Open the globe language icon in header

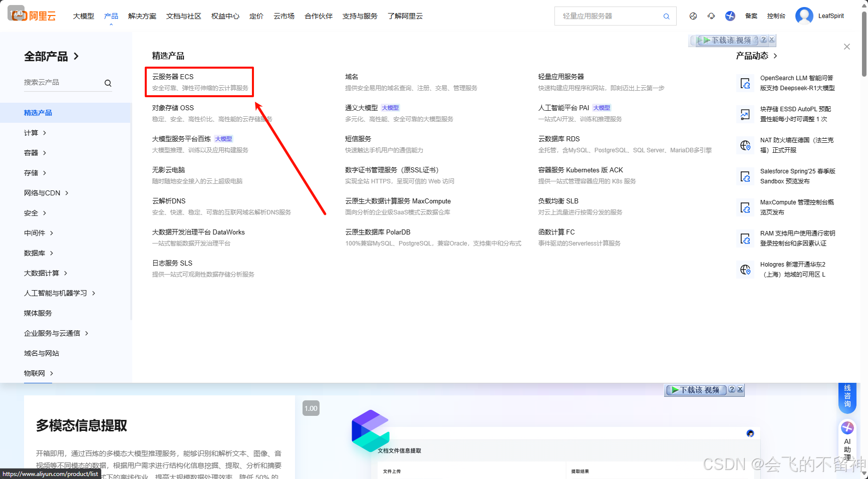(693, 16)
